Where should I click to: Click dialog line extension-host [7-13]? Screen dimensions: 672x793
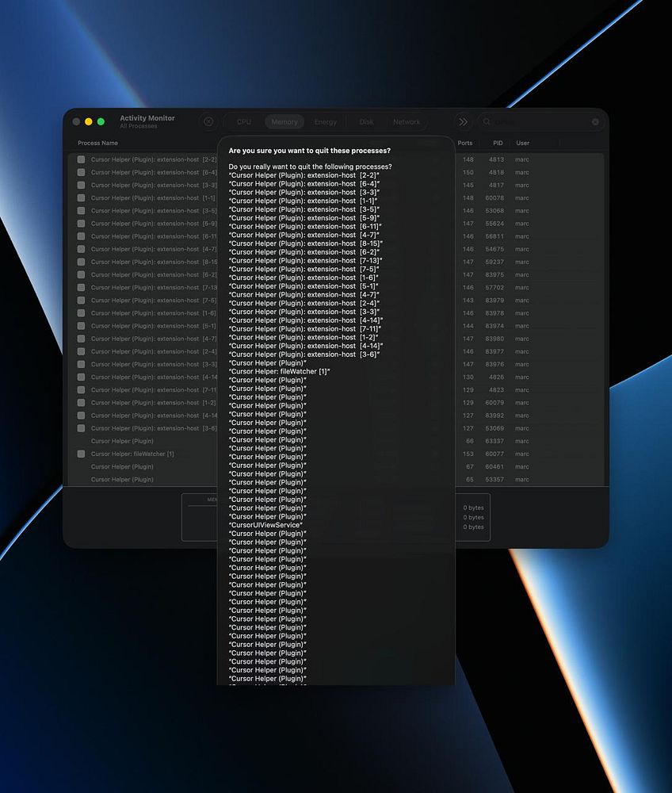(x=305, y=260)
